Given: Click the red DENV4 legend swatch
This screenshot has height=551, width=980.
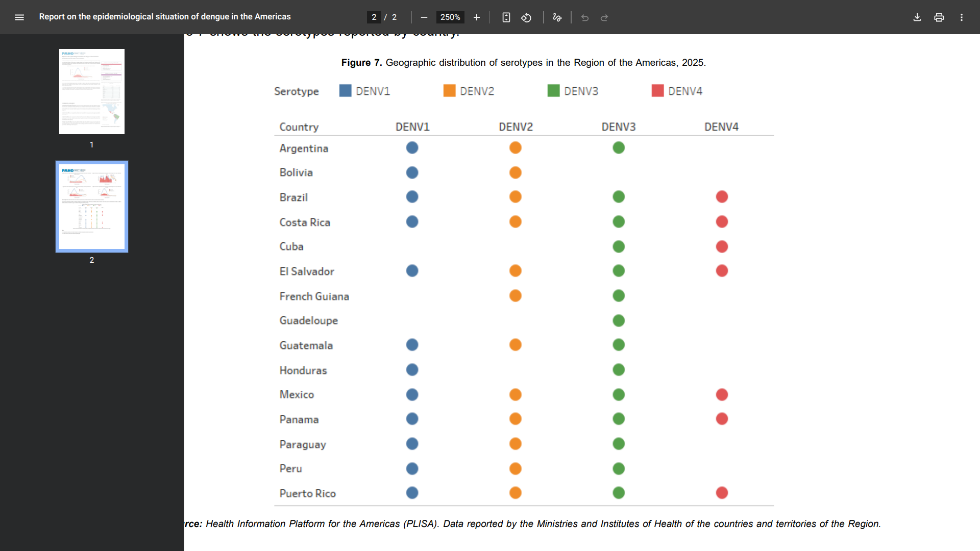Looking at the screenshot, I should pos(657,91).
